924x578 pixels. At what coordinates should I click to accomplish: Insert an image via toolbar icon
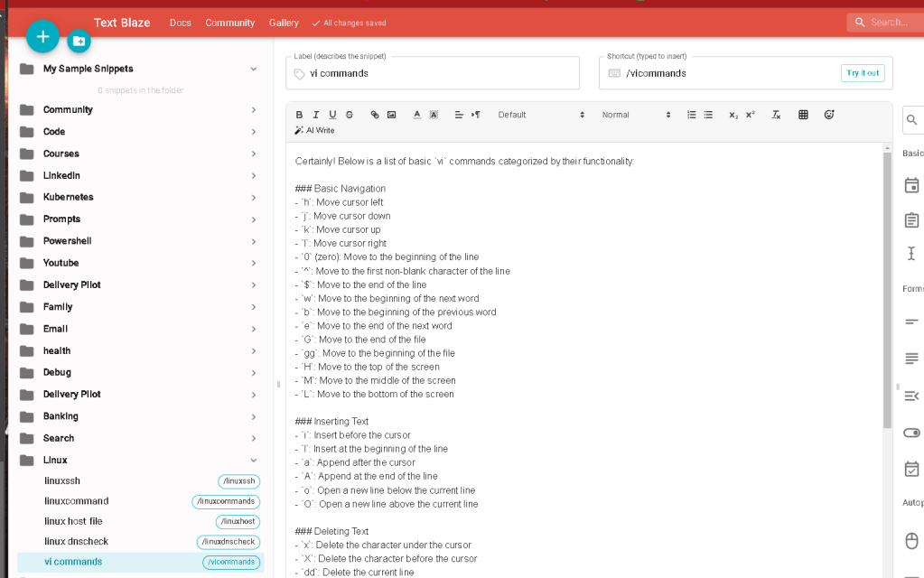(x=391, y=115)
